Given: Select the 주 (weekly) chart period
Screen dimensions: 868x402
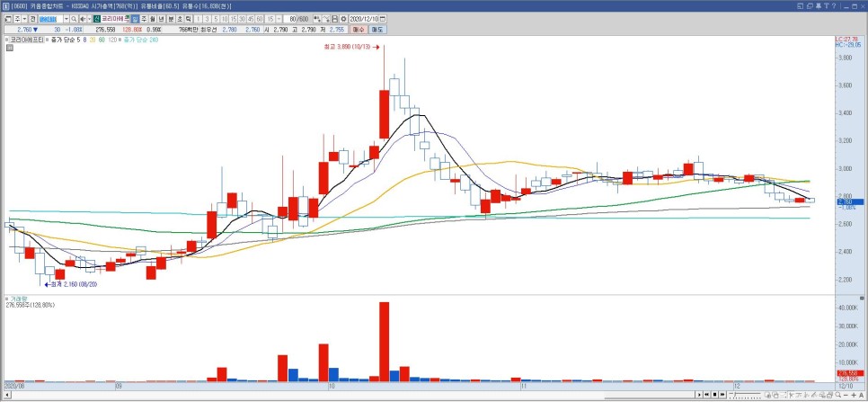Looking at the screenshot, I should pyautogui.click(x=144, y=19).
